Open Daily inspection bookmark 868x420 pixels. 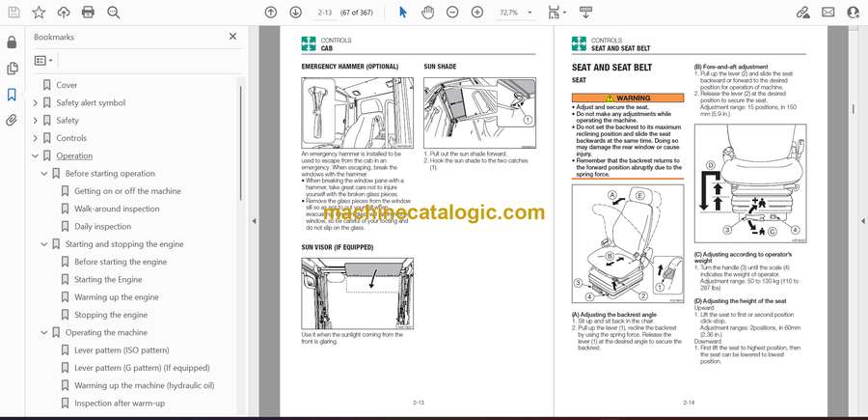[x=102, y=226]
